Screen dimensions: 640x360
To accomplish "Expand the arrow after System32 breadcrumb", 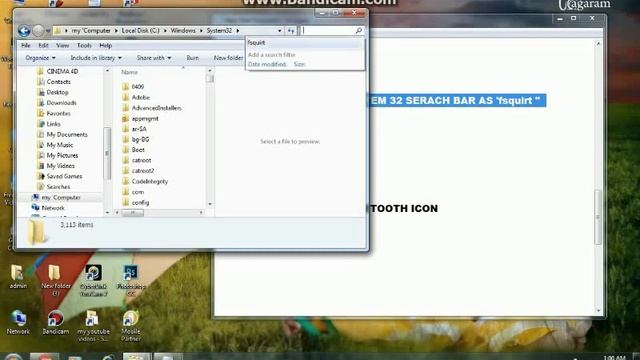I will tap(238, 31).
